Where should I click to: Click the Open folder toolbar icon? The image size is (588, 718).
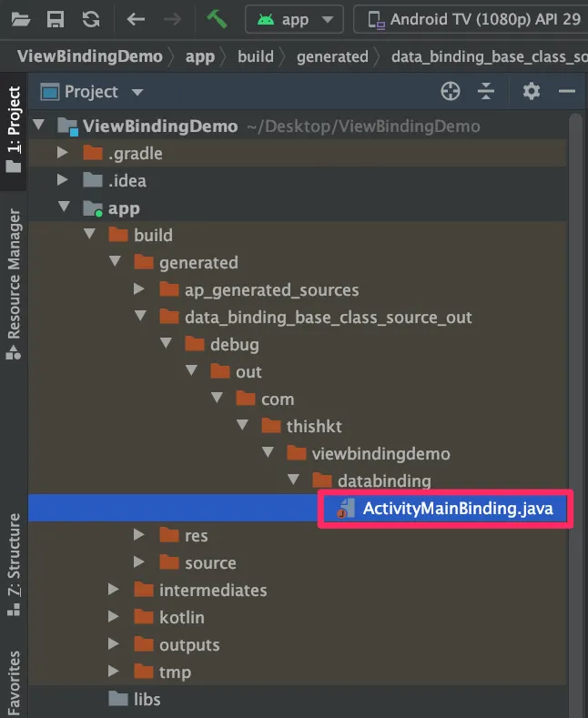[21, 19]
